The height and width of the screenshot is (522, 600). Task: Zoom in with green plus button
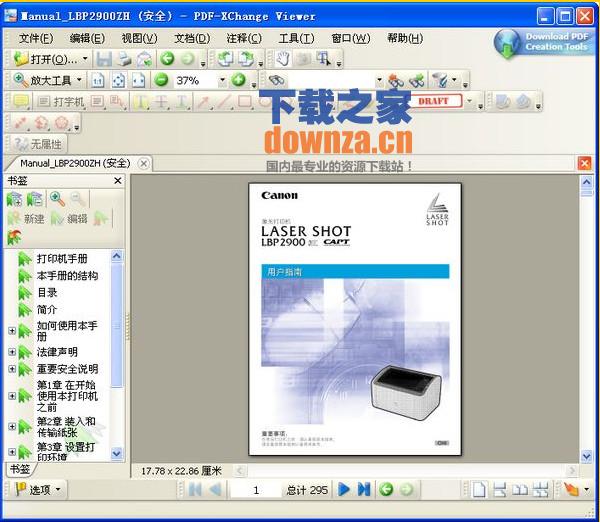click(x=238, y=80)
